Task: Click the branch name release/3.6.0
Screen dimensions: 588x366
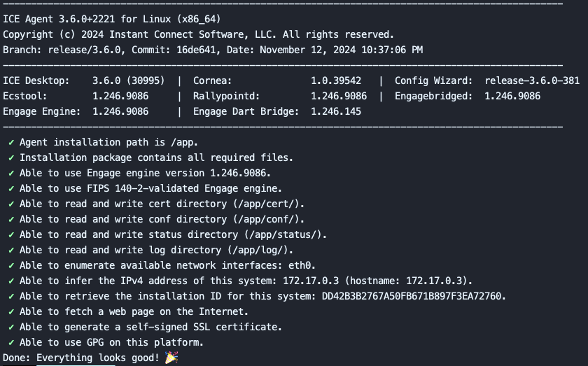Action: coord(85,50)
